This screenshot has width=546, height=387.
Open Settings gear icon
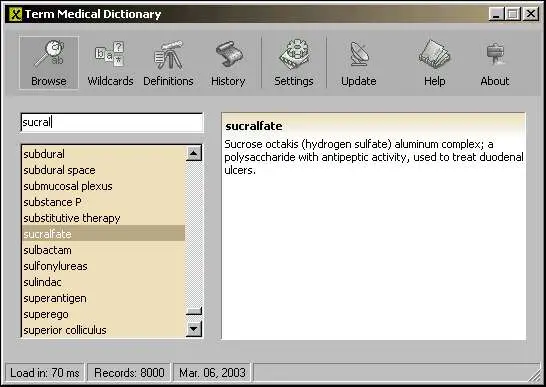pos(294,63)
